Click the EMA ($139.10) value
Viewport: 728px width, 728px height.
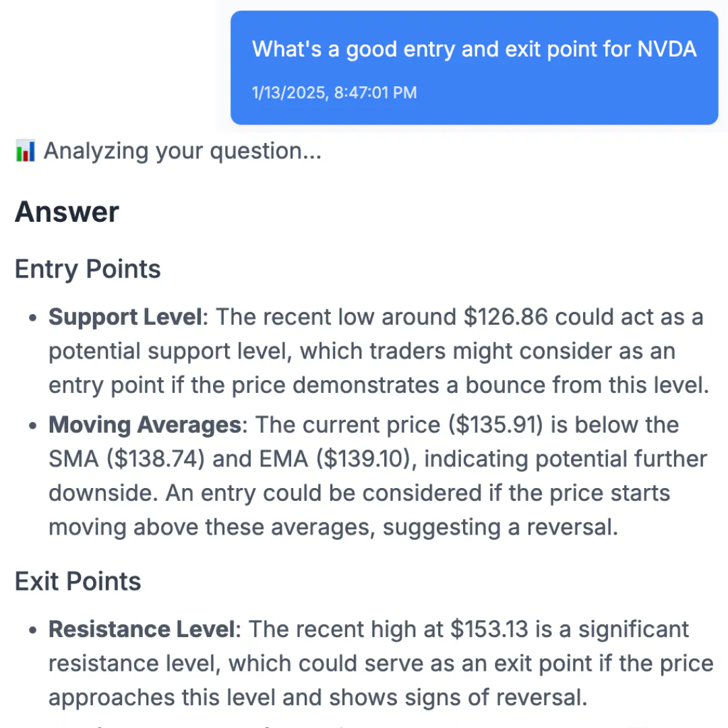[334, 459]
